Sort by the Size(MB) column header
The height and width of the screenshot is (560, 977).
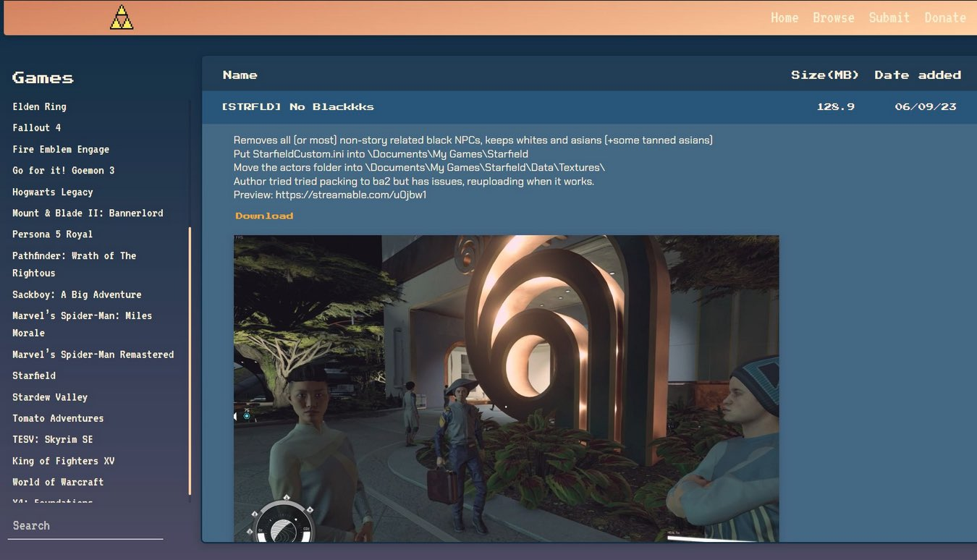[824, 75]
